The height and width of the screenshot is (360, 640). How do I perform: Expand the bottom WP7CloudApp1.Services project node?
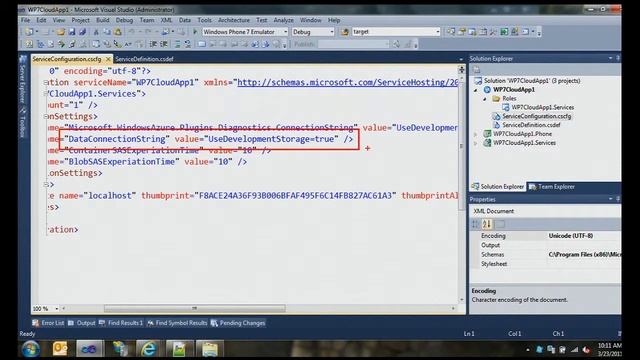pos(476,143)
